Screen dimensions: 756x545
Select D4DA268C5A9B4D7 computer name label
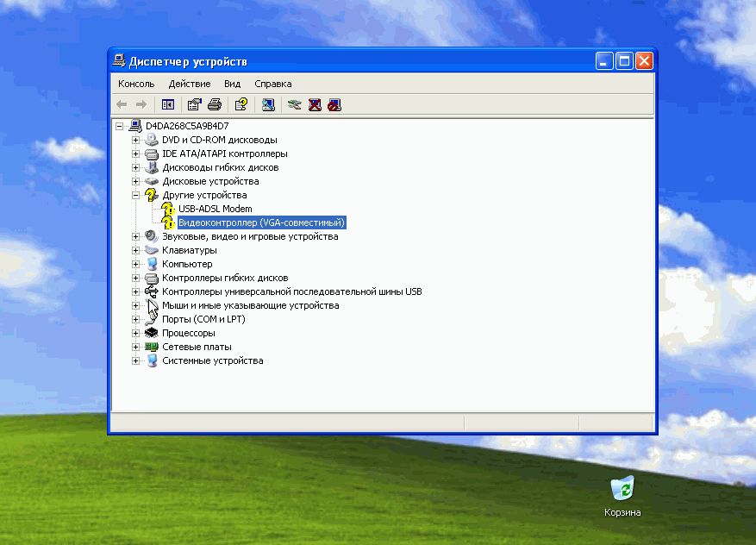pos(187,126)
